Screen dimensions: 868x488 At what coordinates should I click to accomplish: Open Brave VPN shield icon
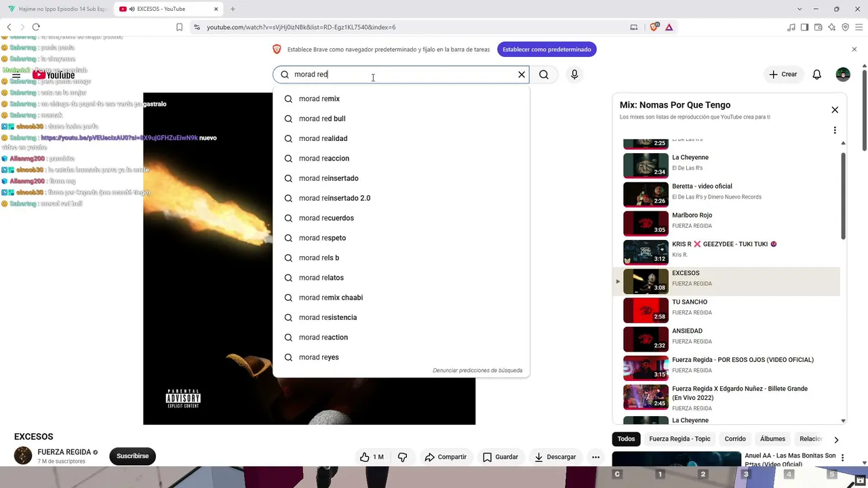pos(845,27)
